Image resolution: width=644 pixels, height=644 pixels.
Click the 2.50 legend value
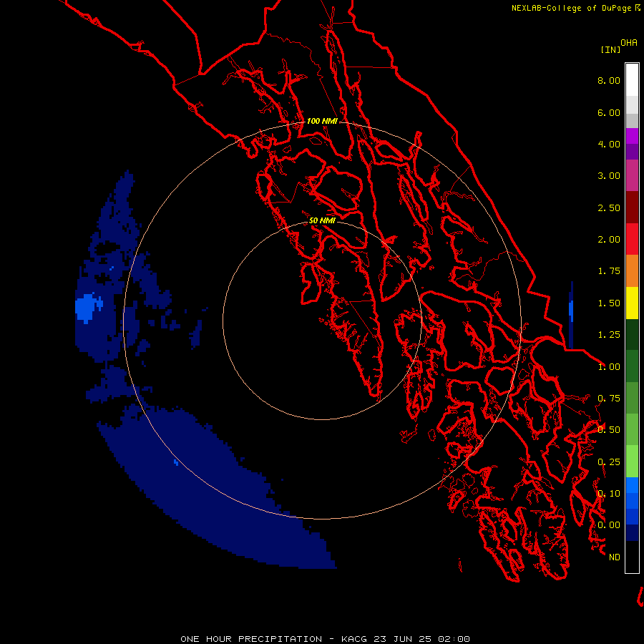point(609,208)
